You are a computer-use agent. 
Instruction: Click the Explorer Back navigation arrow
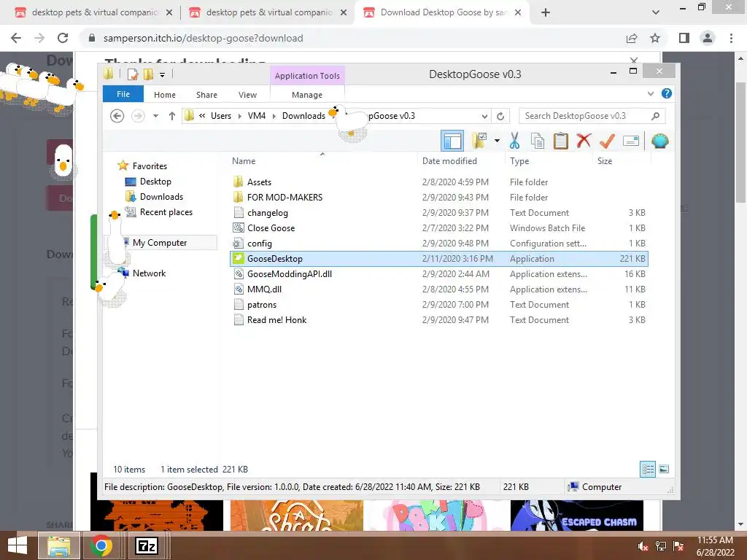(x=117, y=116)
